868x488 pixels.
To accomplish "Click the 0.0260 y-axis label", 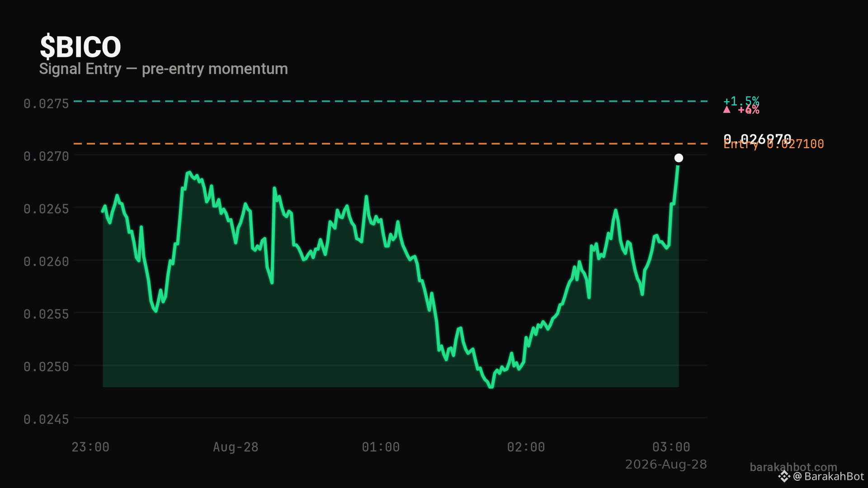I will pos(46,262).
